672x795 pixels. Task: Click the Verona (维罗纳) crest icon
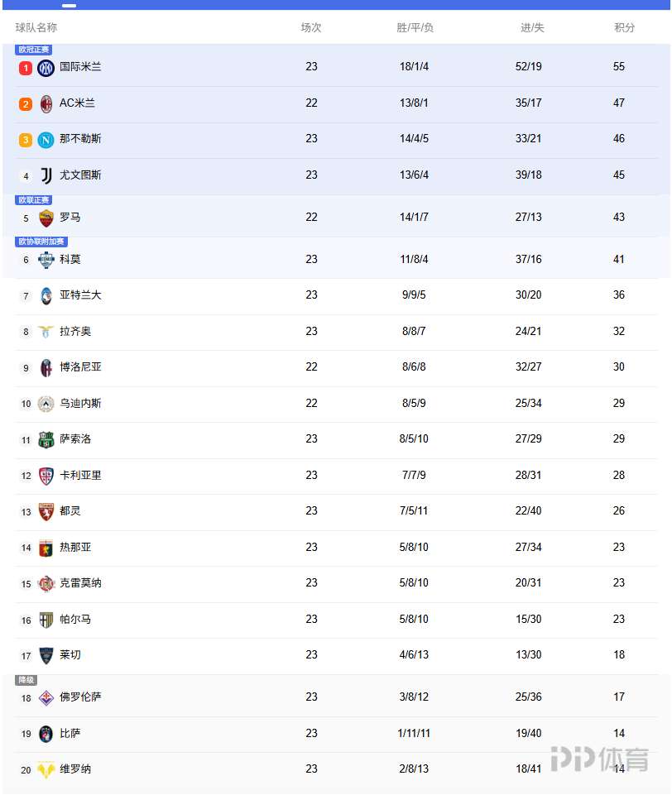[46, 769]
